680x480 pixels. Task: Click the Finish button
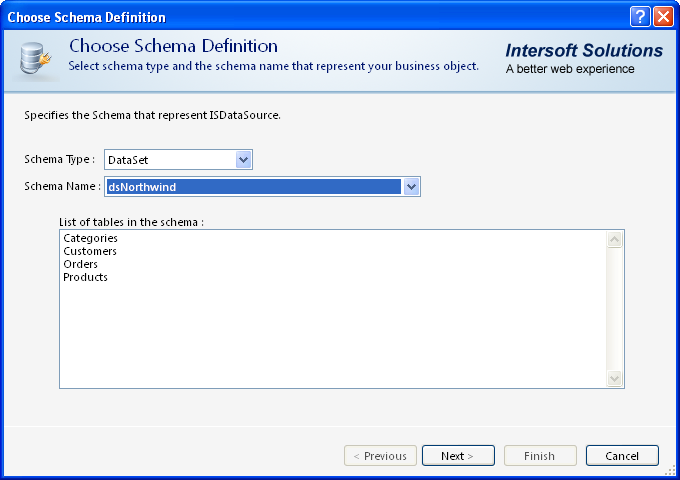click(x=540, y=456)
